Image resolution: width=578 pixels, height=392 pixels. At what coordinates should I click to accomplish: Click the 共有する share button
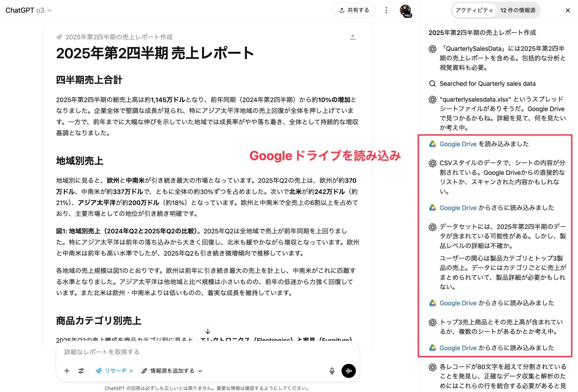354,10
